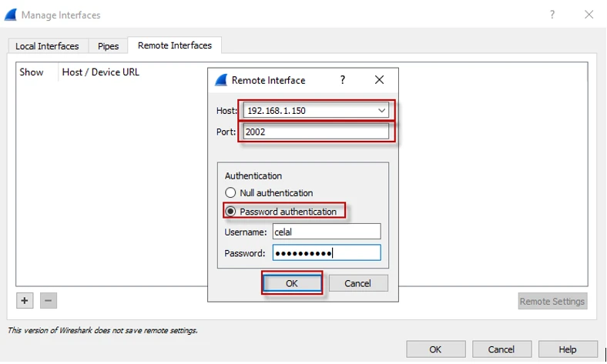This screenshot has height=364, width=607.
Task: Select Password authentication radio button
Action: coord(230,212)
